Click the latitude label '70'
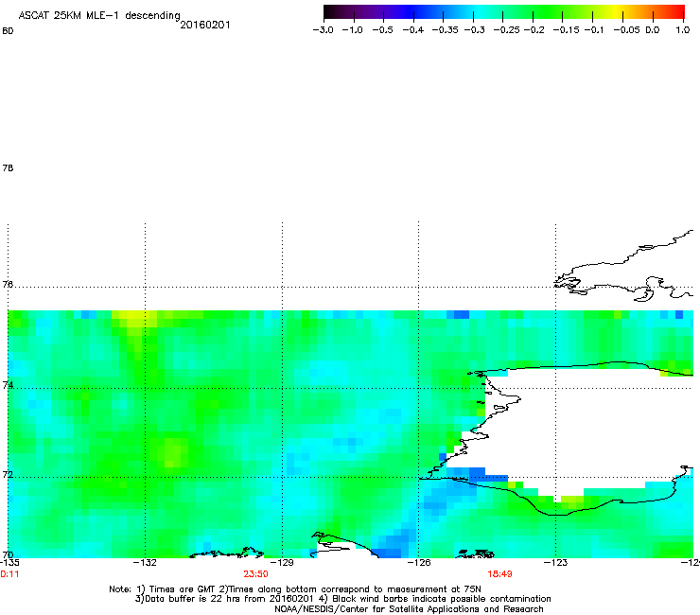 tap(8, 555)
